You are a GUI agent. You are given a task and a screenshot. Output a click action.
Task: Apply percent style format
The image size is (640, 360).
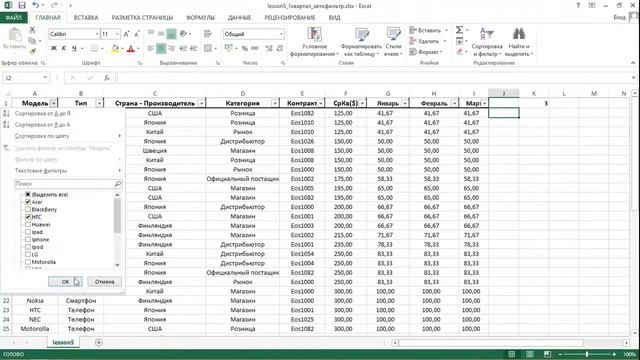(x=244, y=49)
